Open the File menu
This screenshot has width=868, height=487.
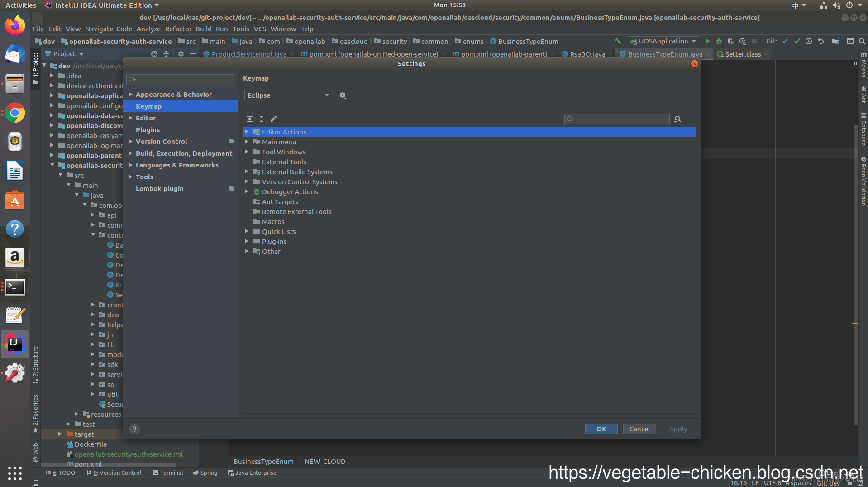38,29
